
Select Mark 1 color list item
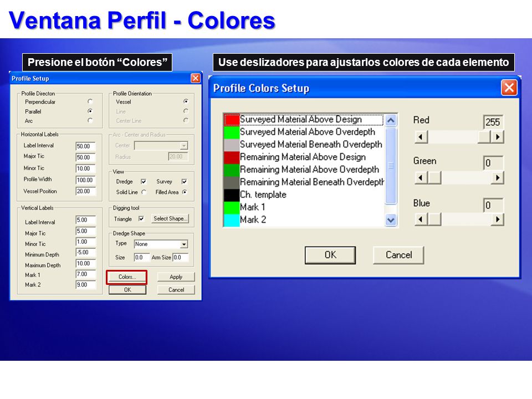coord(304,207)
